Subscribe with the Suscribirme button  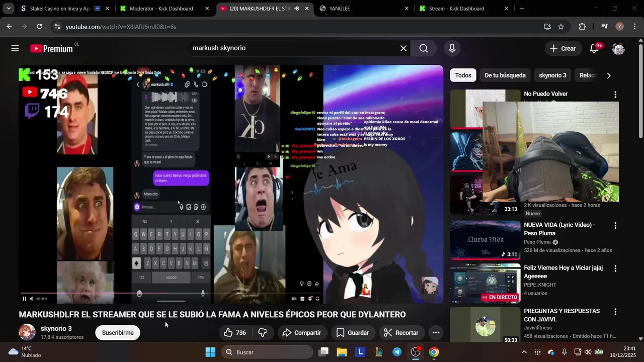click(x=118, y=333)
